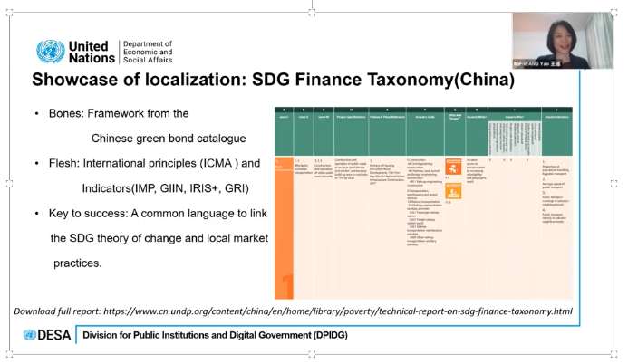Click the speaker webcam video thumbnail

(x=563, y=41)
